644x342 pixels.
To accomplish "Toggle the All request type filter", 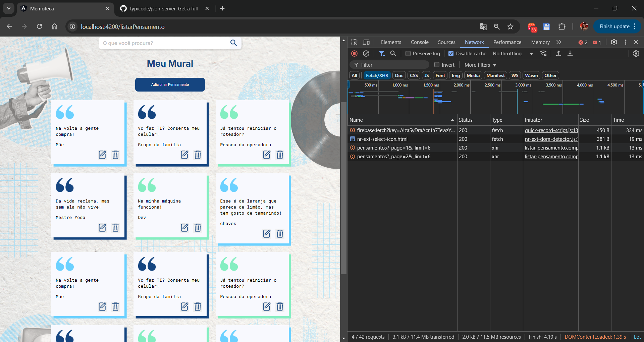I will pyautogui.click(x=354, y=75).
